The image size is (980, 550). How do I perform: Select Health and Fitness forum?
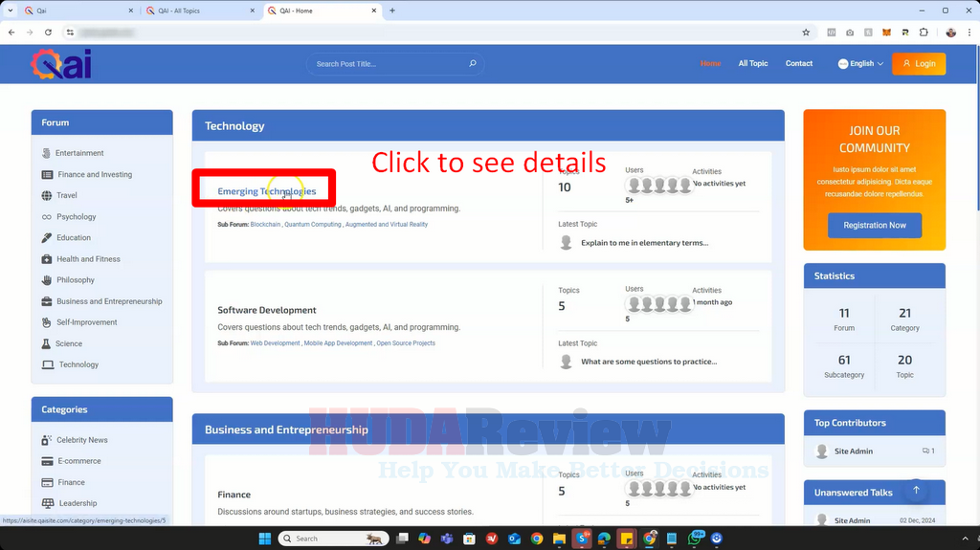[88, 259]
